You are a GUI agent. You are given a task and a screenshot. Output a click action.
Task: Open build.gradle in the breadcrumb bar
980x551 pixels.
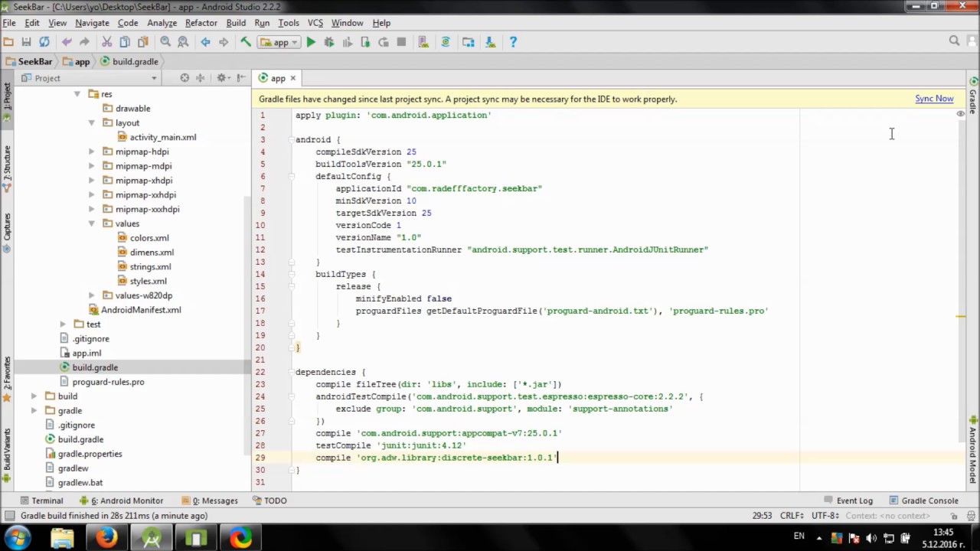click(129, 61)
